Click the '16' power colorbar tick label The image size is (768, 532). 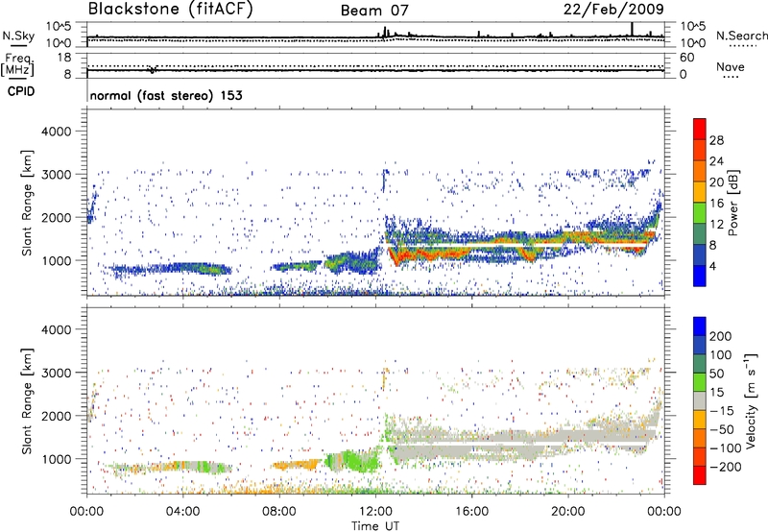click(x=716, y=204)
